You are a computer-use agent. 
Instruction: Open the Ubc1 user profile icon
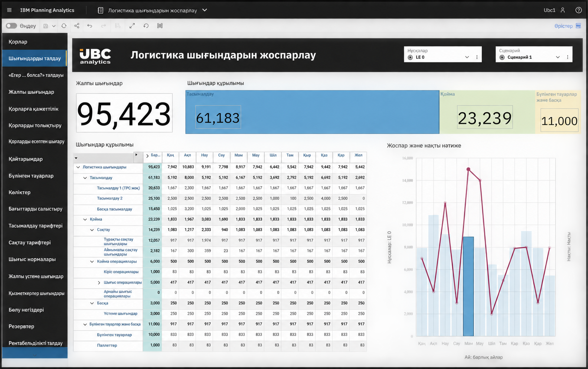[563, 10]
